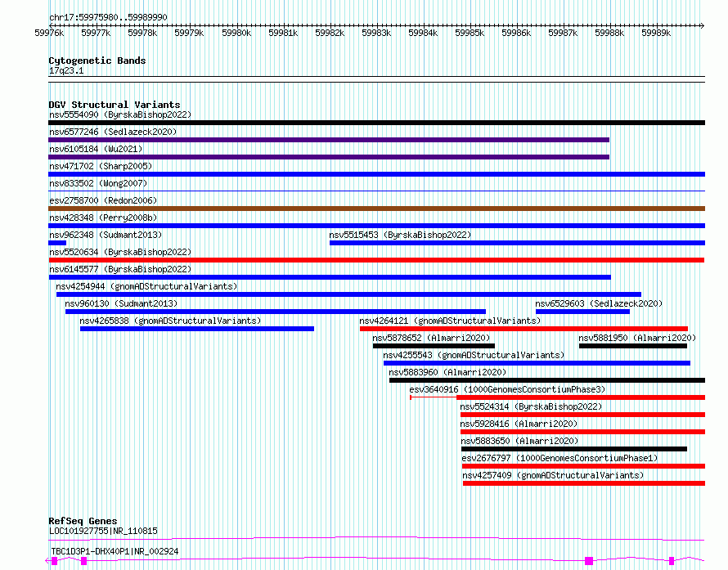Click the DGV Structural Variants track title

115,105
